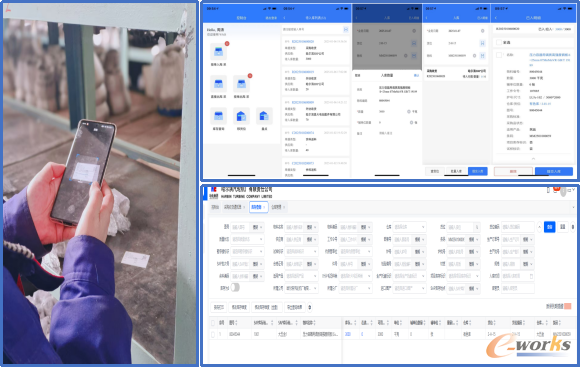Open the first warehouse icon with red badge
The width and height of the screenshot is (581, 368).
tap(219, 52)
